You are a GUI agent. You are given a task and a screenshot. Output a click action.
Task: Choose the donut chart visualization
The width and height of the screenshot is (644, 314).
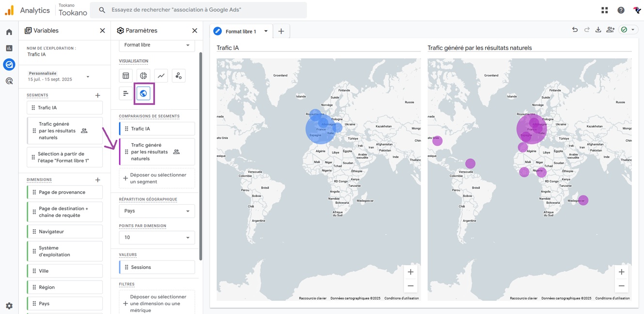point(143,76)
